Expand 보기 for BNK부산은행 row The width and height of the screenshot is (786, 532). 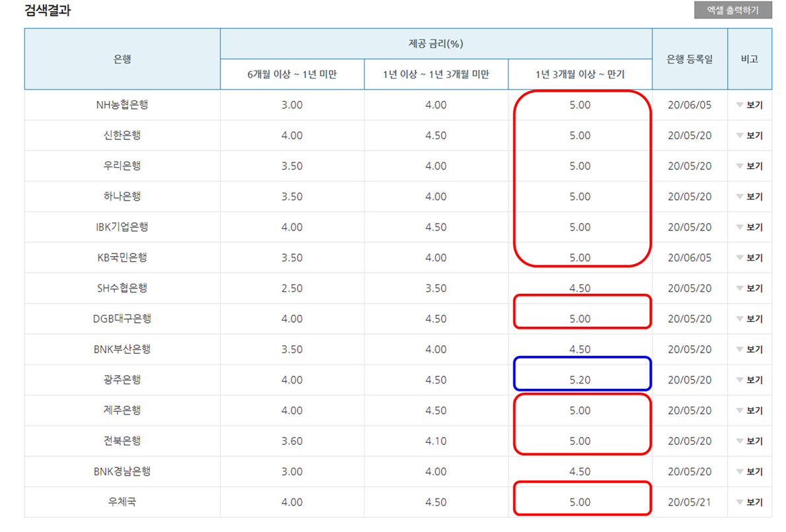[x=750, y=349]
